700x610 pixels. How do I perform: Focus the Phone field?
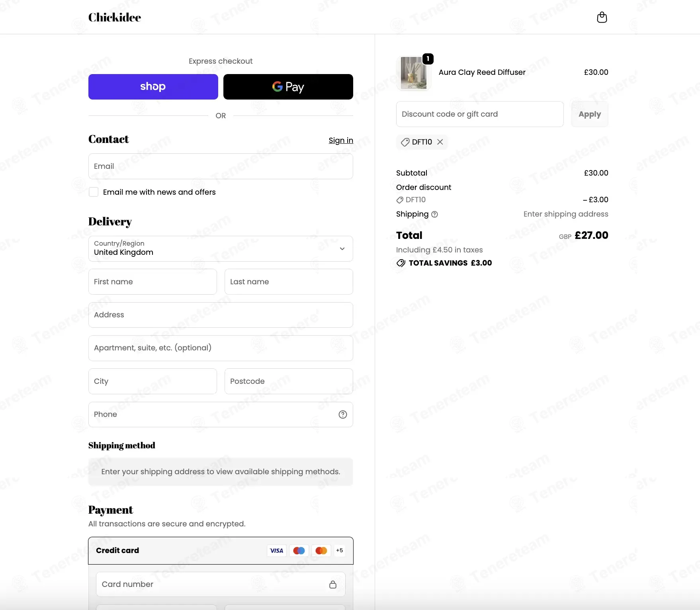[x=221, y=414]
